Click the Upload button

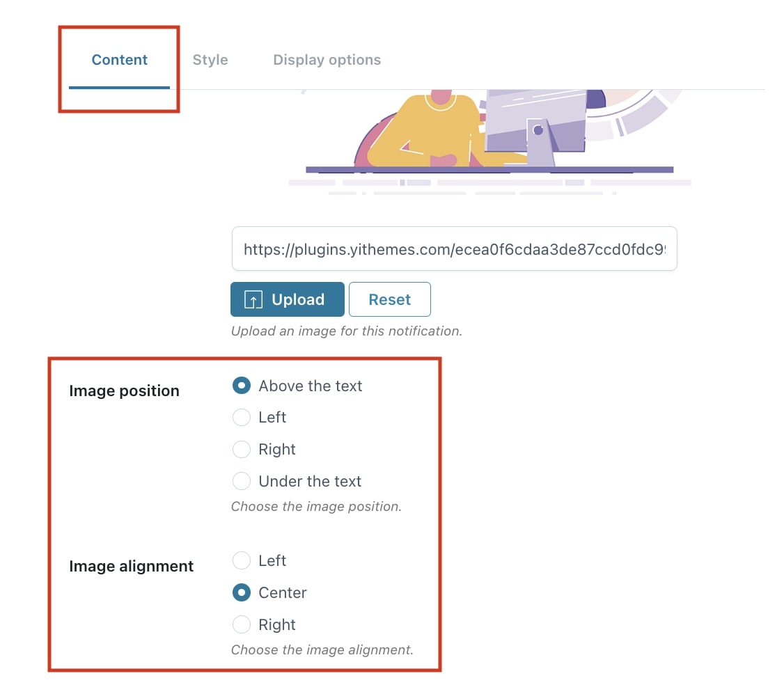click(288, 299)
